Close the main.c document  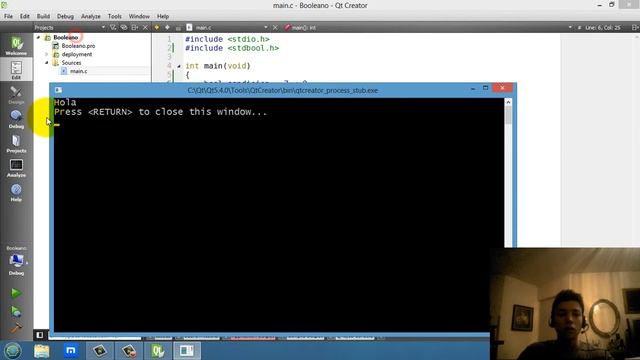[x=275, y=27]
